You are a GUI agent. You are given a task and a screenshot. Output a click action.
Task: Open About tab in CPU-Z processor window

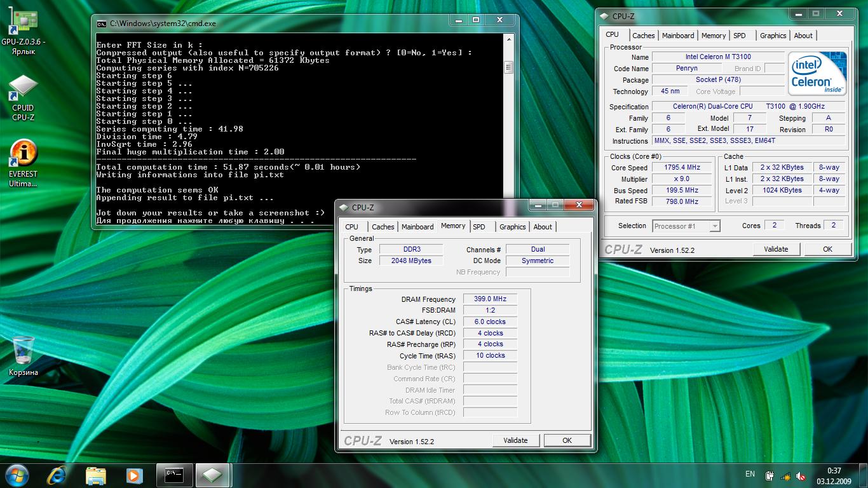click(x=803, y=36)
